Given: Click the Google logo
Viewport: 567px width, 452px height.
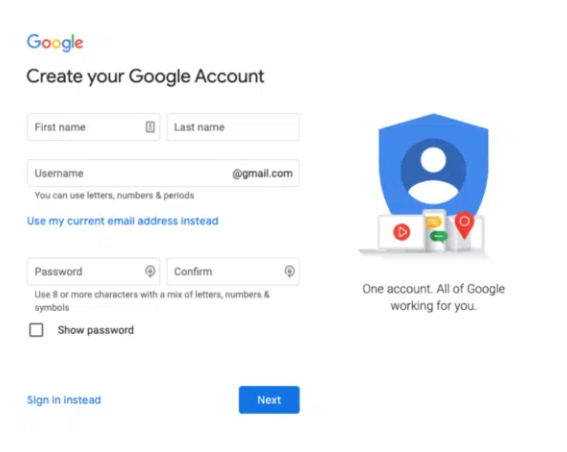Looking at the screenshot, I should pyautogui.click(x=55, y=43).
